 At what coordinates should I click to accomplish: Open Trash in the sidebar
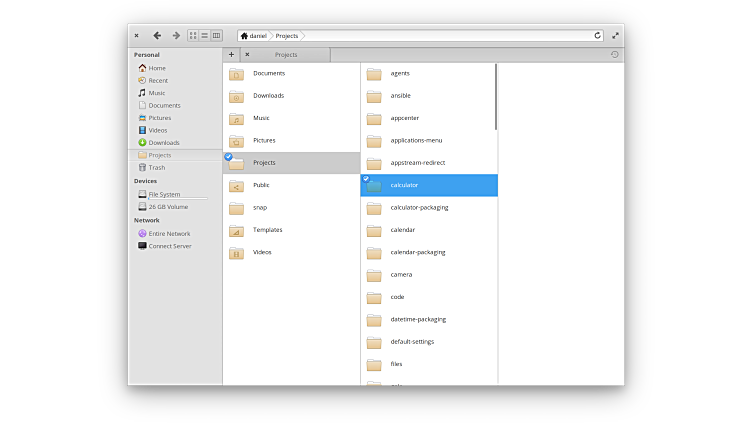click(157, 167)
